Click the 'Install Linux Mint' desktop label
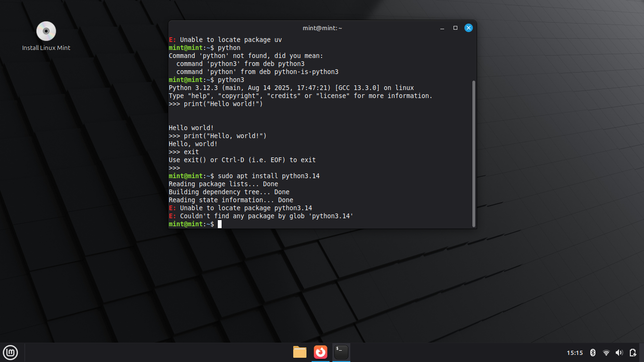Screen dimensions: 644x362 pos(46,48)
